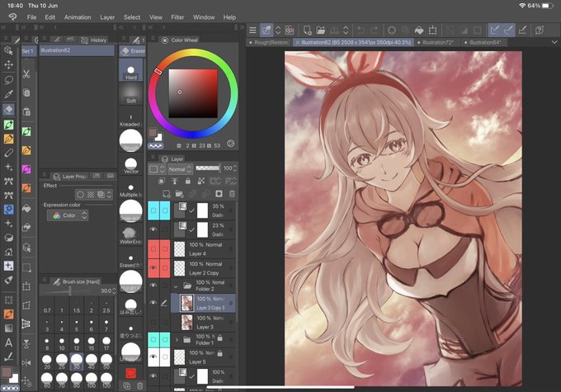
Task: Toggle visibility of Folder 2
Action: (x=153, y=286)
